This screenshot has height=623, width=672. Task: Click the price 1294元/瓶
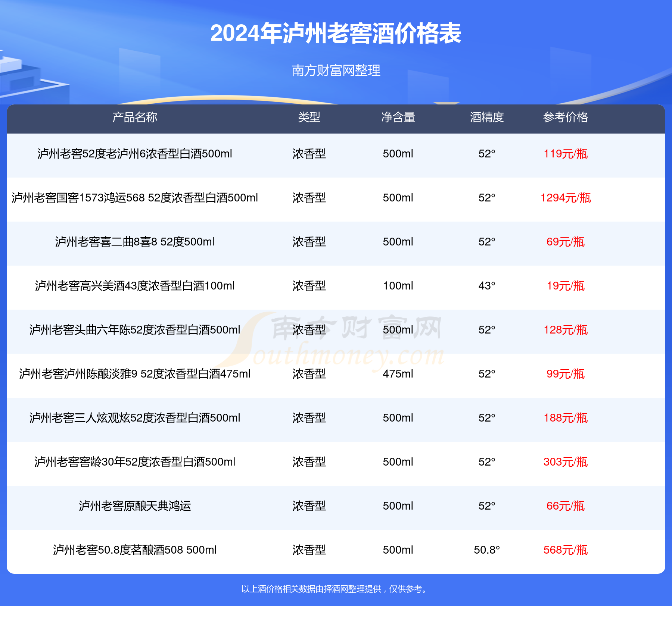click(x=566, y=198)
